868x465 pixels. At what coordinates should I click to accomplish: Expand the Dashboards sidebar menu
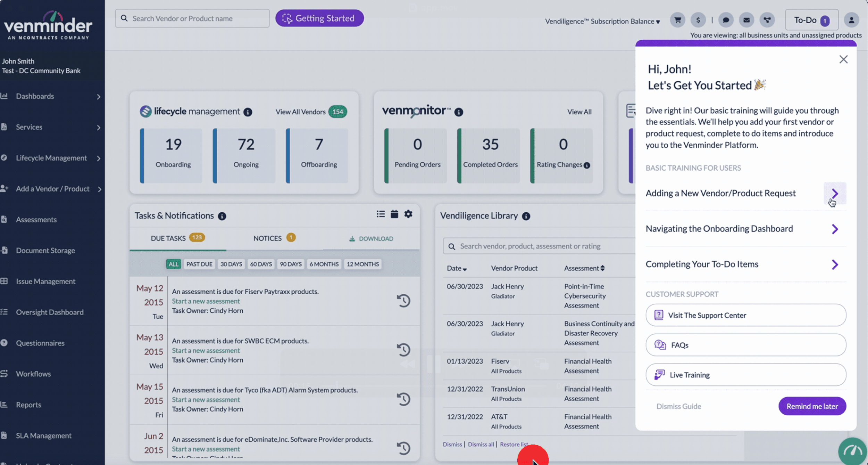pos(52,96)
